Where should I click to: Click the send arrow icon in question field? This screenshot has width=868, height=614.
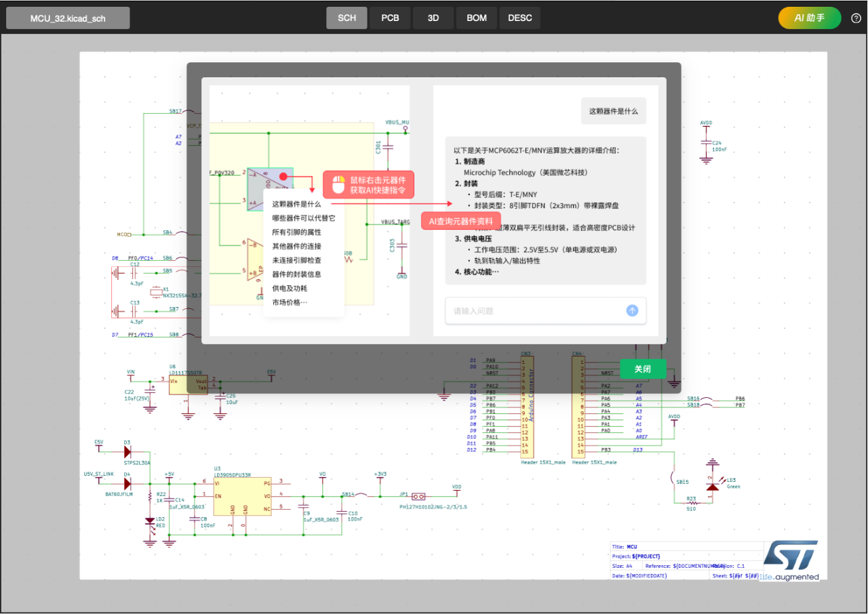(x=632, y=310)
